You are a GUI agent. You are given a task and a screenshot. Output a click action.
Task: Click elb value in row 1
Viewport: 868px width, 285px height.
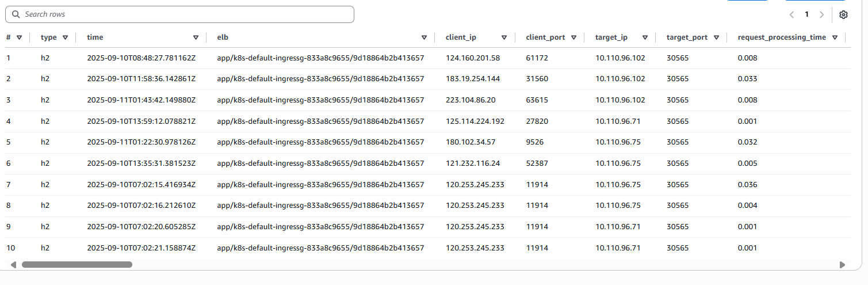click(x=320, y=58)
